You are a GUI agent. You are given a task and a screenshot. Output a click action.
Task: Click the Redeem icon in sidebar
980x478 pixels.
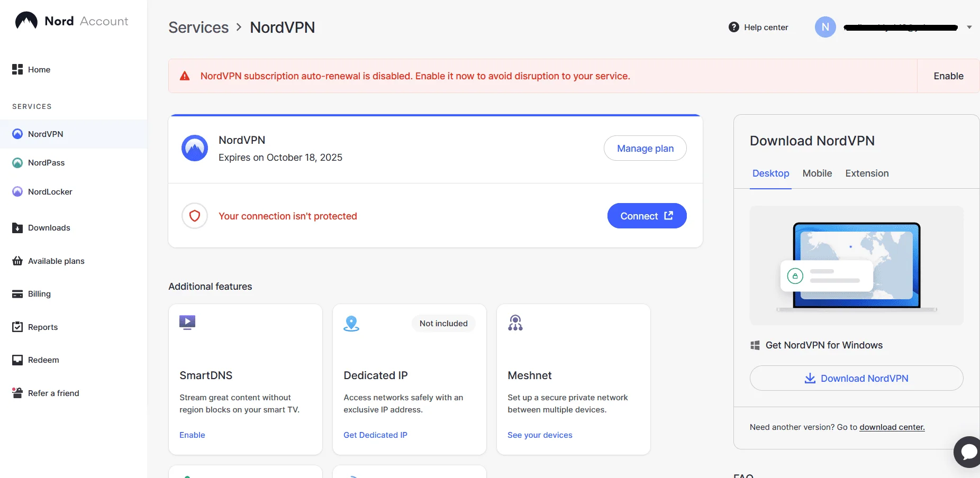(17, 360)
